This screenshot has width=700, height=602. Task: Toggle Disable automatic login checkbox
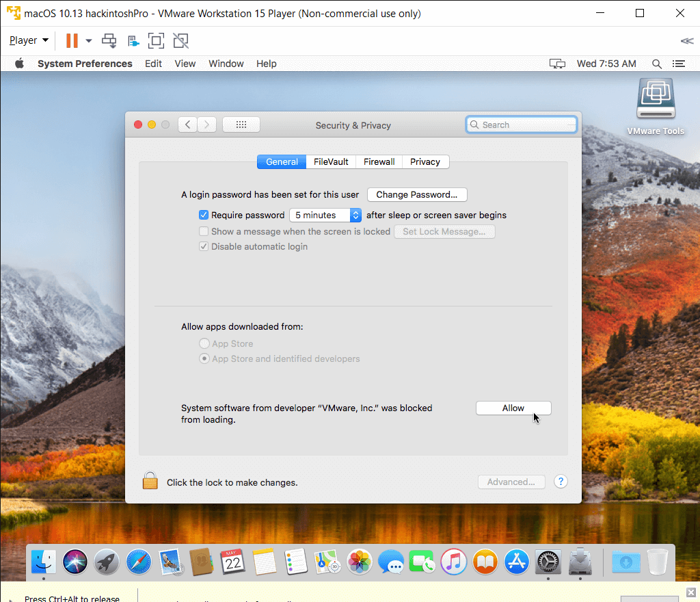coord(204,246)
